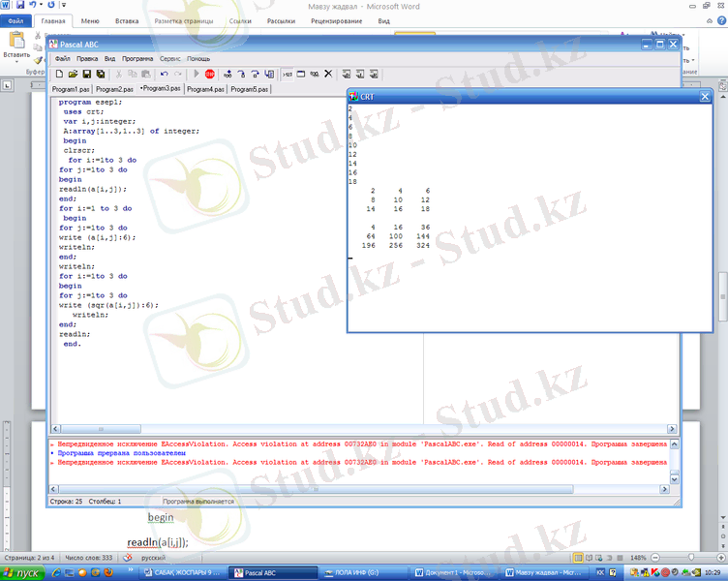Viewport: 728px width, 581px height.
Task: Open the Программа menu
Action: point(137,59)
